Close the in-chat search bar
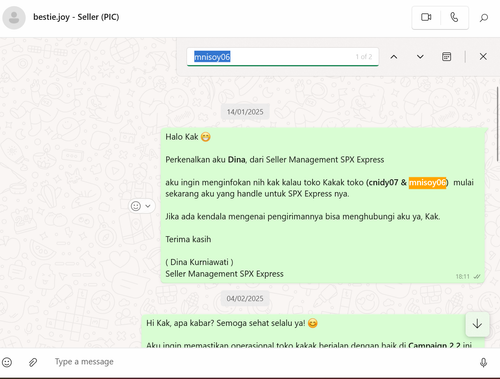Image resolution: width=500 pixels, height=379 pixels. tap(483, 57)
